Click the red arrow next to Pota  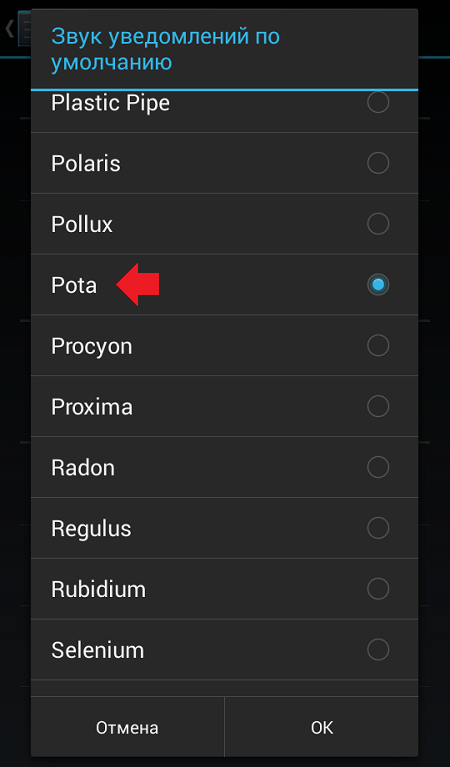click(138, 284)
